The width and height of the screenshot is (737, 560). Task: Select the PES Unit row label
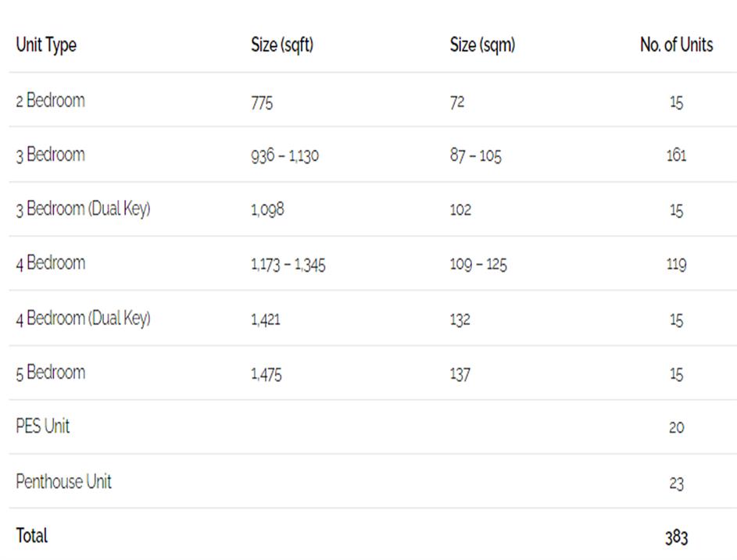pos(43,426)
